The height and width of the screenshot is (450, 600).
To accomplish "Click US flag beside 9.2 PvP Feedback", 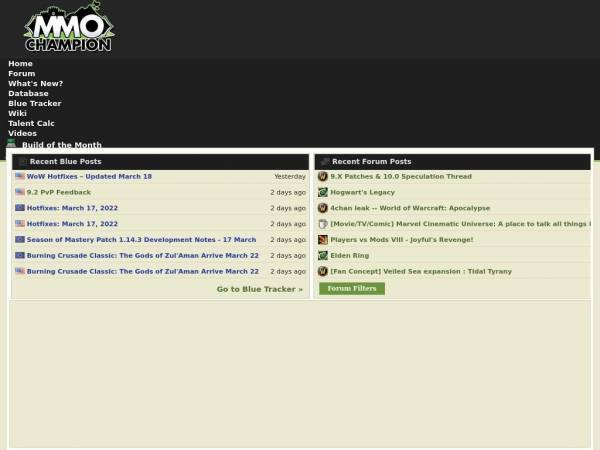I will tap(20, 192).
